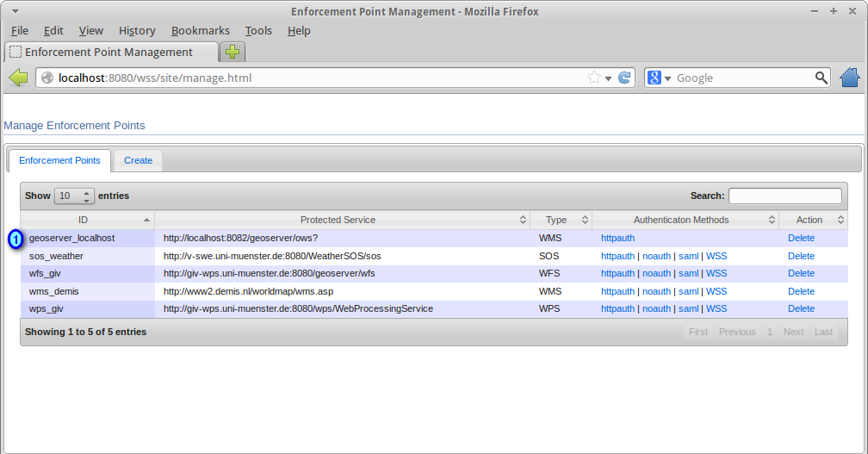
Task: Open httpauth link for wps_giv
Action: [617, 309]
